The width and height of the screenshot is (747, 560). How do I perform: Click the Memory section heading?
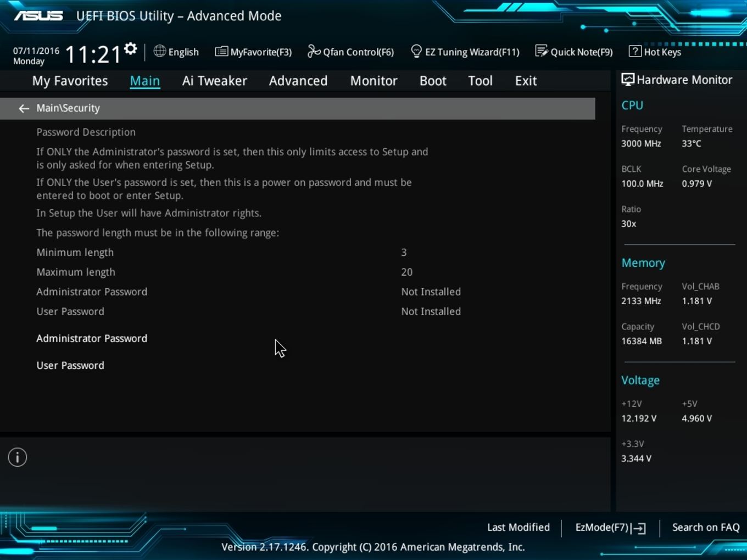point(643,263)
